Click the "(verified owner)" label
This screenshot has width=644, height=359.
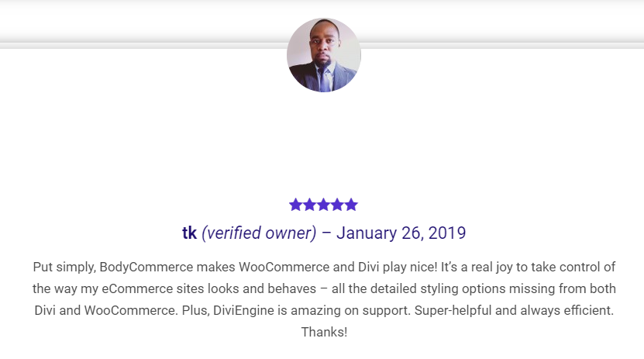[259, 233]
